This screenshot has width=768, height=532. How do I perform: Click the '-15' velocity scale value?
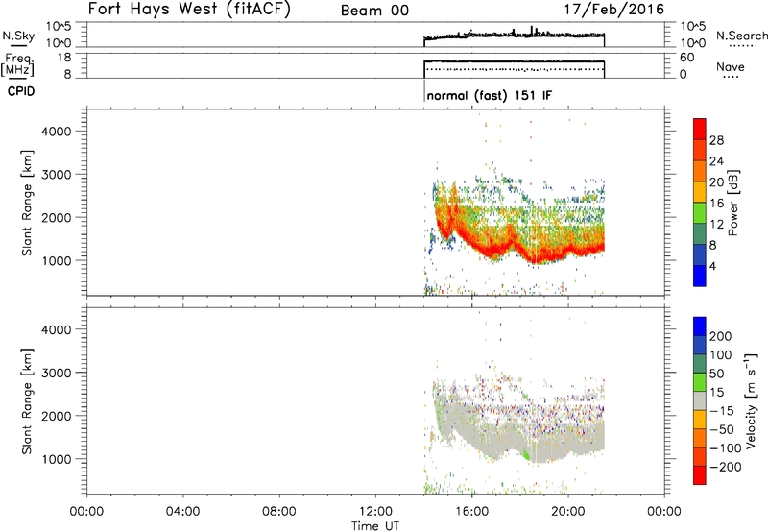(721, 410)
